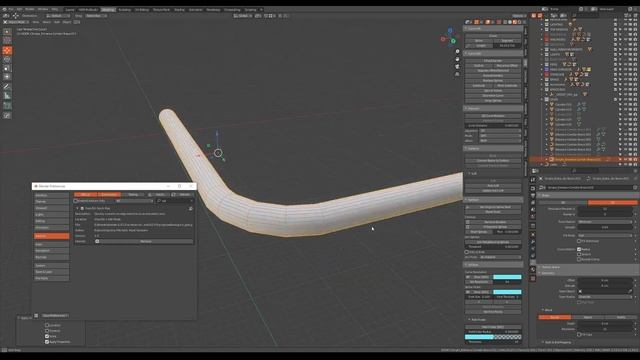Image resolution: width=640 pixels, height=360 pixels.
Task: Click the Refresh button in Preferences add-ons
Action: pyautogui.click(x=182, y=195)
